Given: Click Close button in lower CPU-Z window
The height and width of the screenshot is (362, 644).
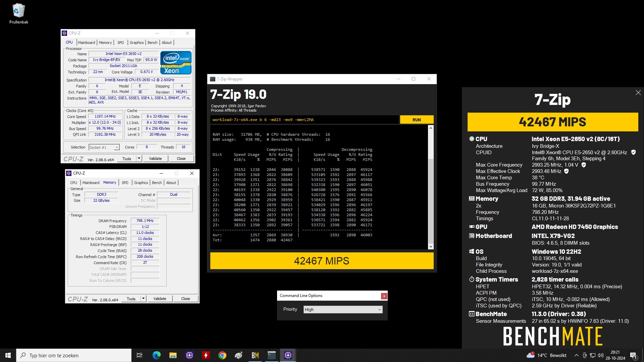Looking at the screenshot, I should (185, 299).
